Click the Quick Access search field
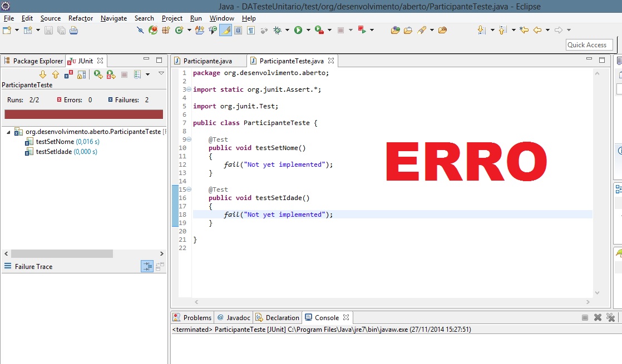The height and width of the screenshot is (364, 622). (589, 45)
